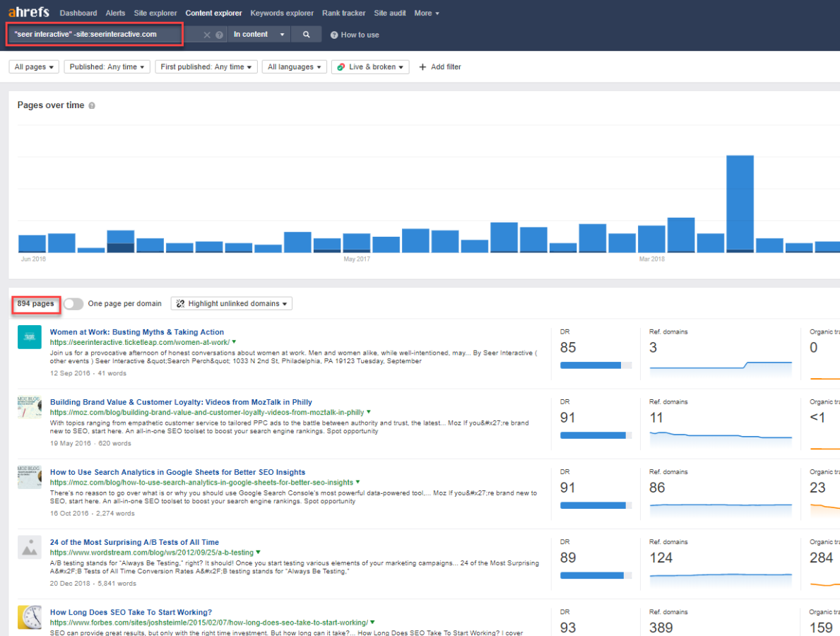The height and width of the screenshot is (636, 840).
Task: Open Published: Any time dropdown
Action: (x=107, y=67)
